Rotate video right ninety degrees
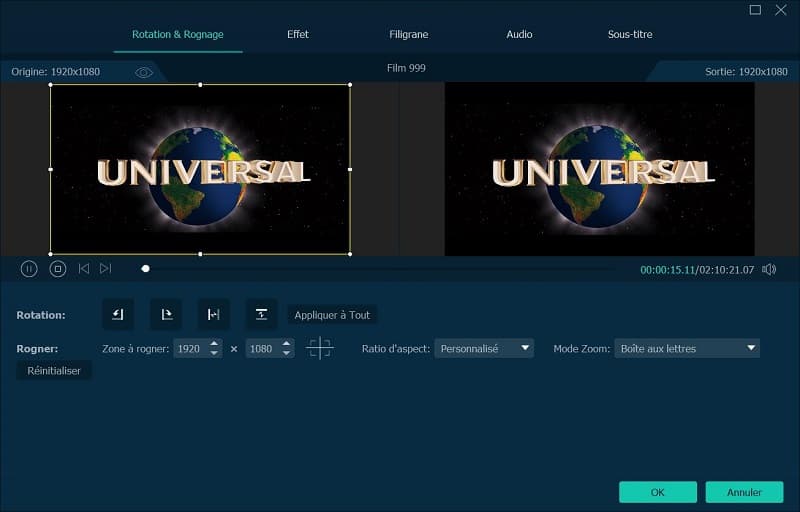The width and height of the screenshot is (800, 512). [166, 315]
